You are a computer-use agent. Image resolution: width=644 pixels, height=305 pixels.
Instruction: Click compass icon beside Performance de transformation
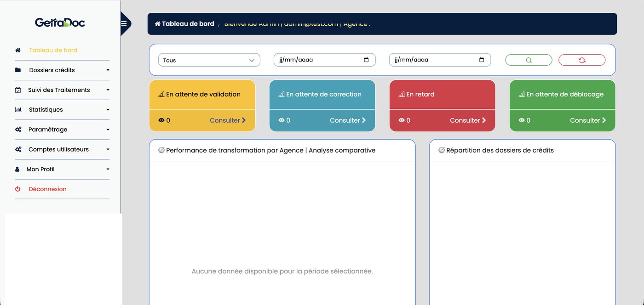(x=161, y=150)
